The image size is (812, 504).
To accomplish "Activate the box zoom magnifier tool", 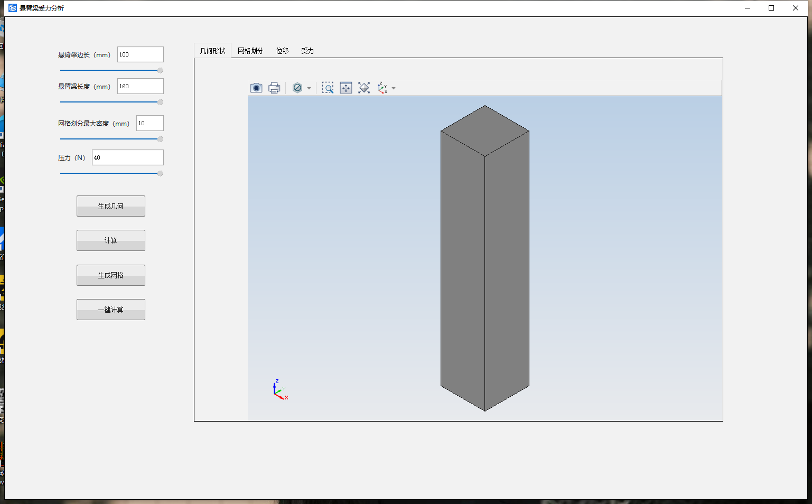I will coord(328,88).
